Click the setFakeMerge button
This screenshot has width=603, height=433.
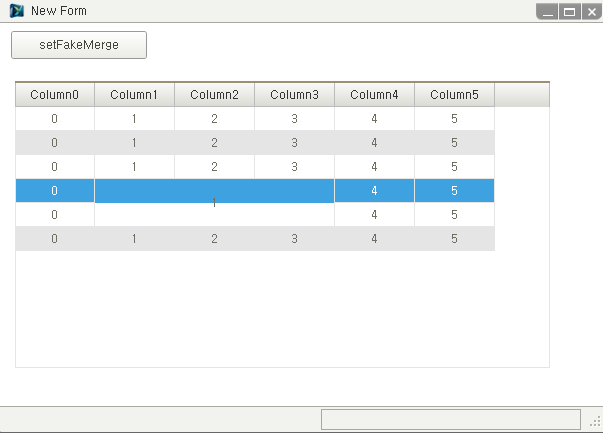click(79, 45)
